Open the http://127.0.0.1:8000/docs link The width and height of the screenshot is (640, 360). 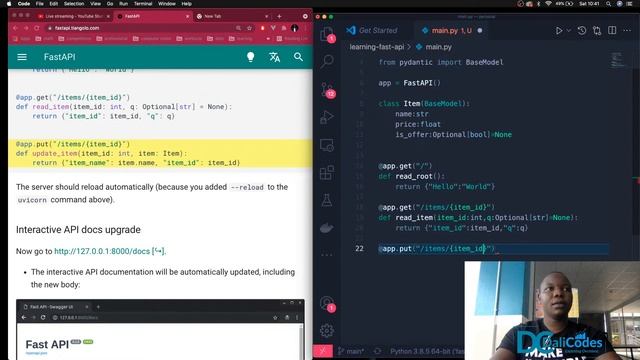coord(110,251)
